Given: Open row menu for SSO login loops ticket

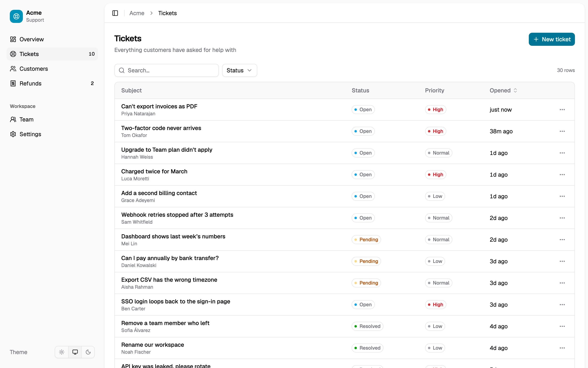Looking at the screenshot, I should (562, 304).
